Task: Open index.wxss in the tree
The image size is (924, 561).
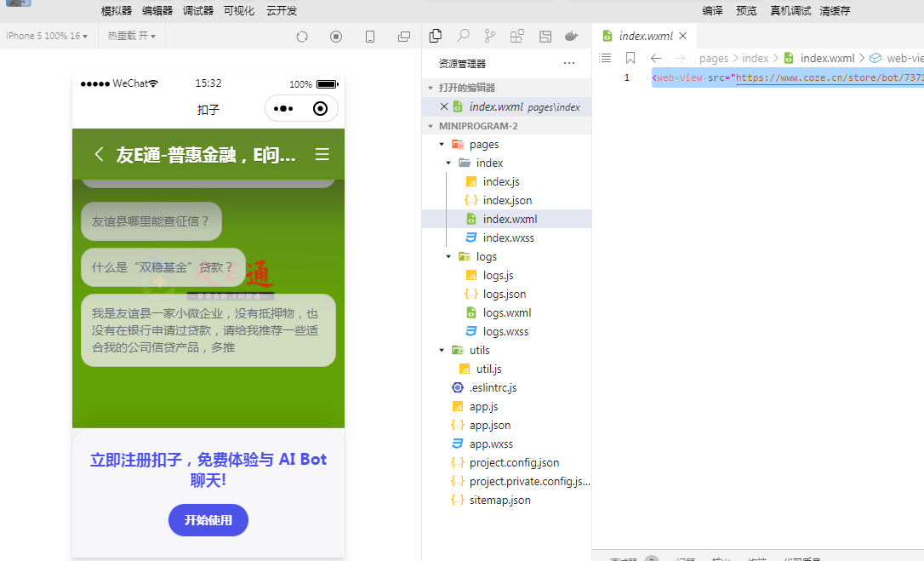Action: tap(507, 238)
